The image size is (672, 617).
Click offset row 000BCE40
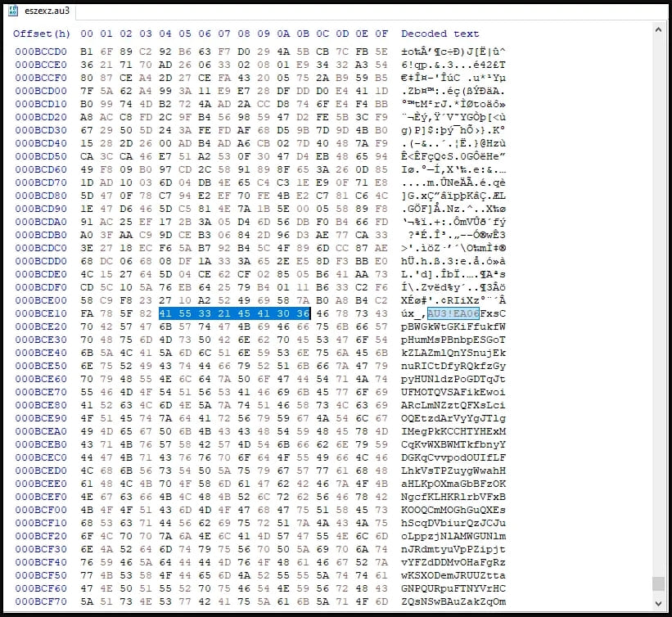tap(41, 353)
